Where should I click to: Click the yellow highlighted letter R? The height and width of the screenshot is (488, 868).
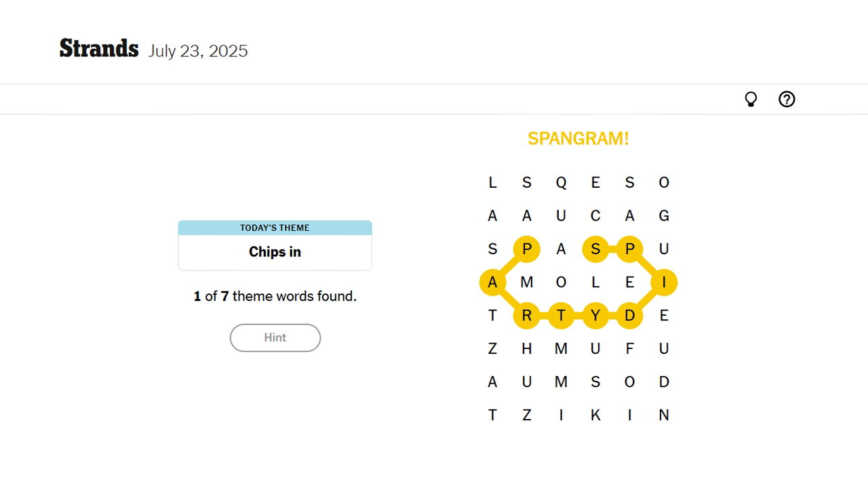click(527, 315)
